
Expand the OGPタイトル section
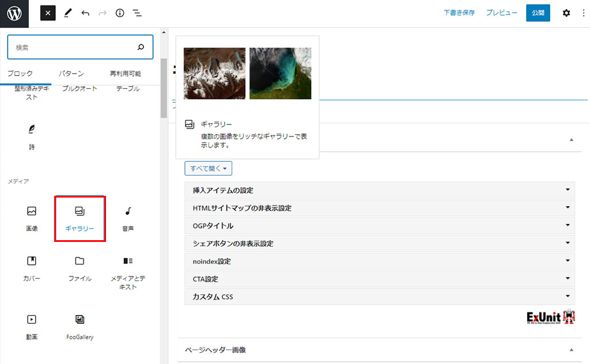coord(379,226)
